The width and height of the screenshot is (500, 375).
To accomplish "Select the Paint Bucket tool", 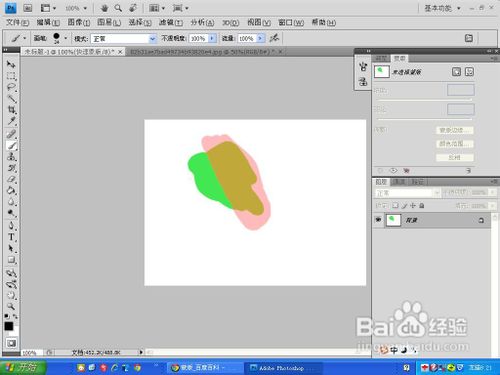I will click(x=11, y=191).
